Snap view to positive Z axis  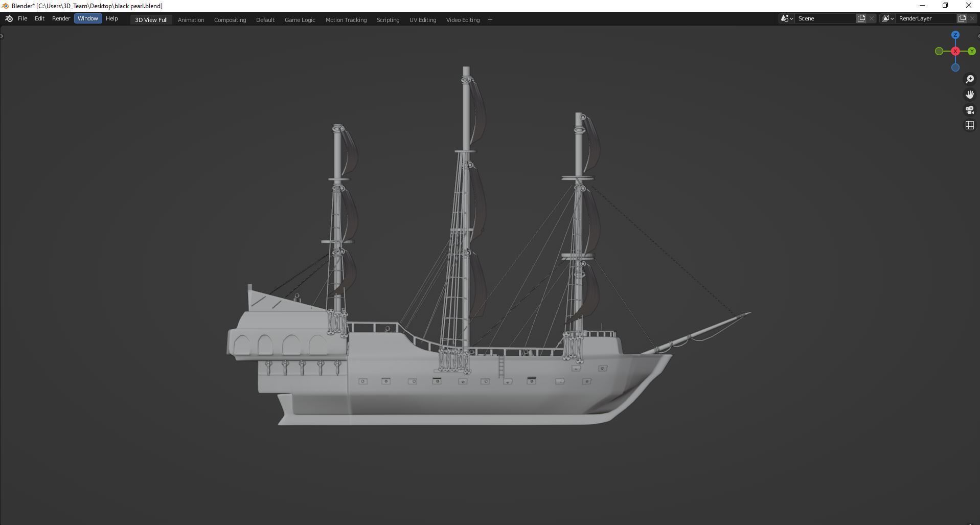tap(955, 35)
